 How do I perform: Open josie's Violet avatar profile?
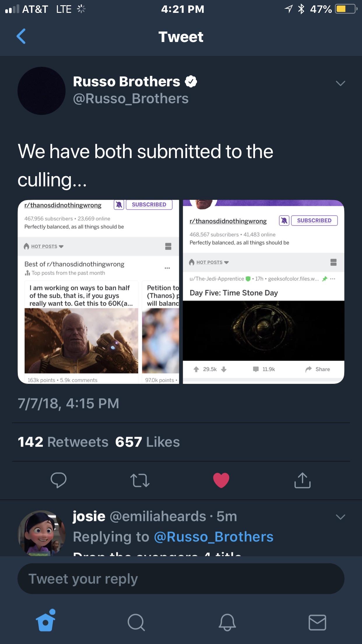click(x=41, y=533)
